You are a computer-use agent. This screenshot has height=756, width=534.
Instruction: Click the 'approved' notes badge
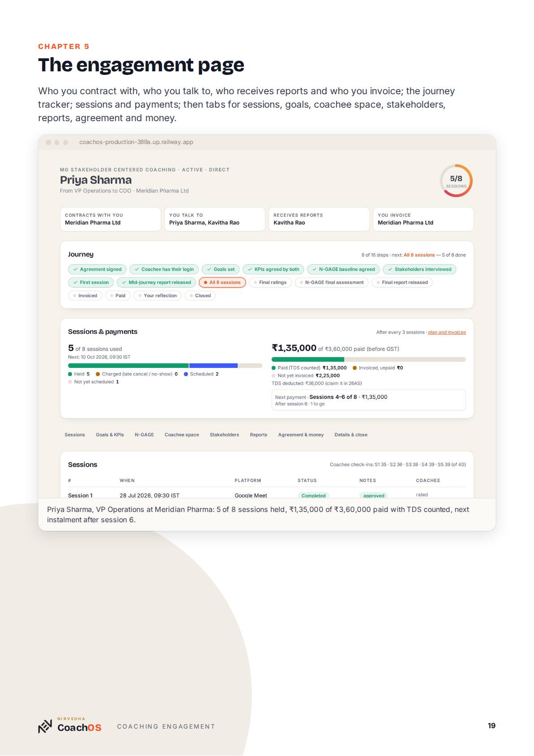pos(374,495)
